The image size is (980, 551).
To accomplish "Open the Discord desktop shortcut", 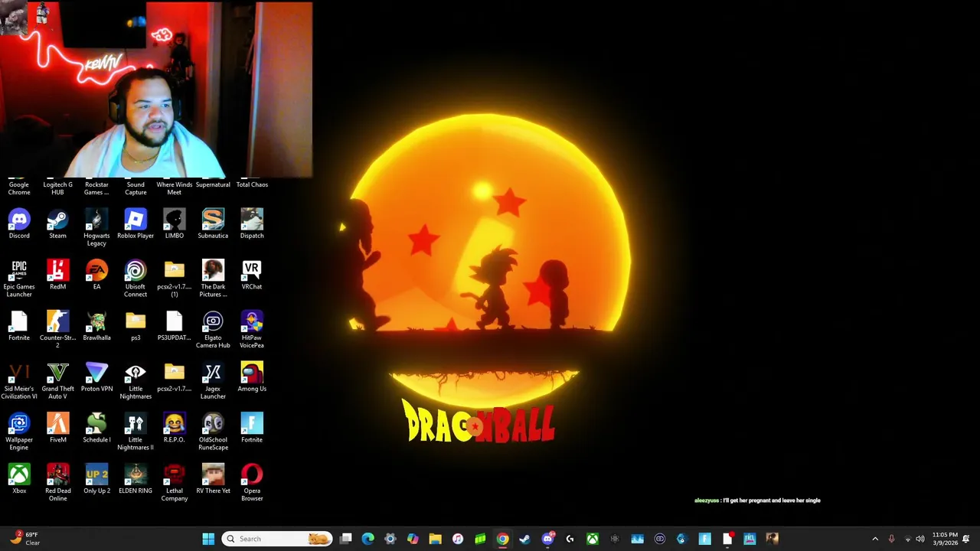I will point(19,224).
